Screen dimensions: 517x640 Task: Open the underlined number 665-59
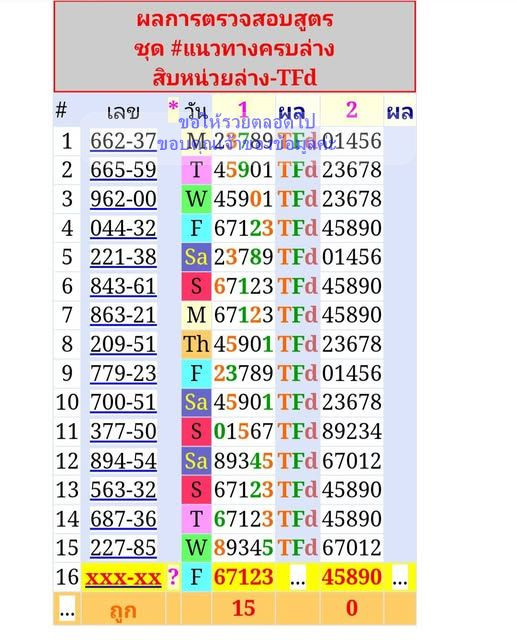point(123,170)
